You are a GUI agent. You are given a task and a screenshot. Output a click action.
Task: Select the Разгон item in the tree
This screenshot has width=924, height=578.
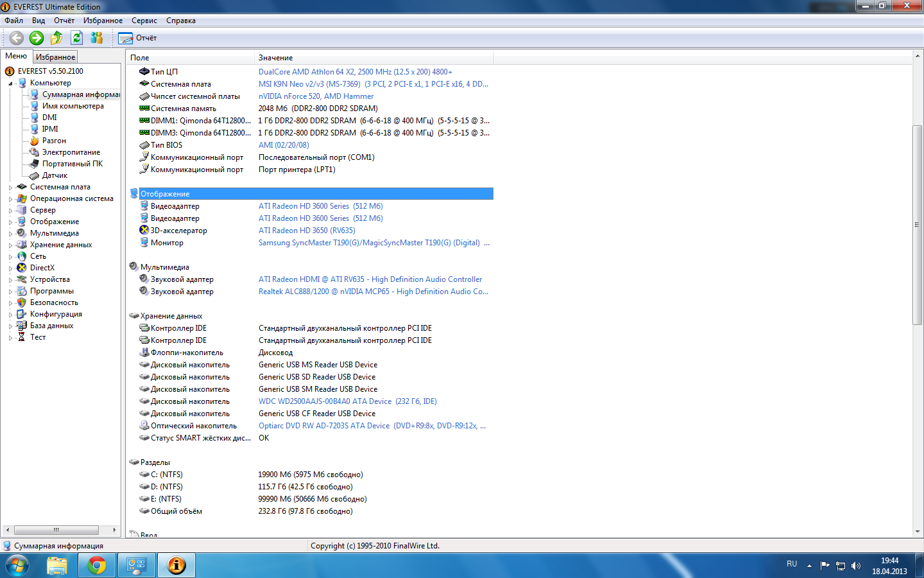pyautogui.click(x=54, y=141)
